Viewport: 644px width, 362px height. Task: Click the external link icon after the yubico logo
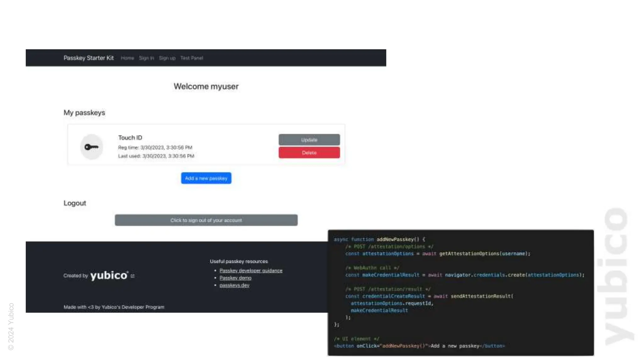click(x=132, y=276)
